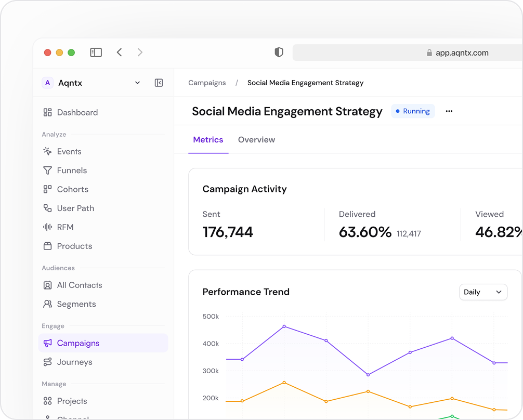Select the Metrics tab
Viewport: 523px width, 420px height.
[208, 140]
